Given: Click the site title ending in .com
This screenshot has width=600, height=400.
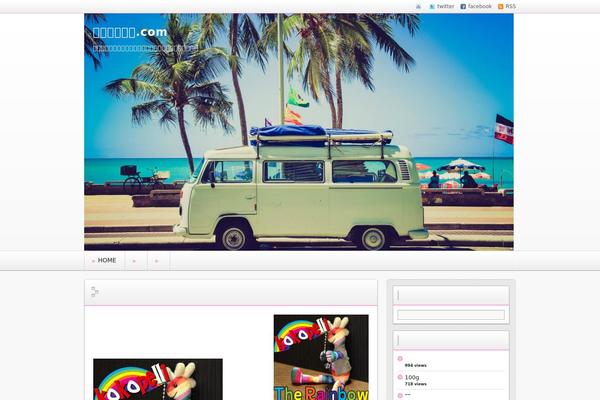Looking at the screenshot, I should pyautogui.click(x=130, y=32).
